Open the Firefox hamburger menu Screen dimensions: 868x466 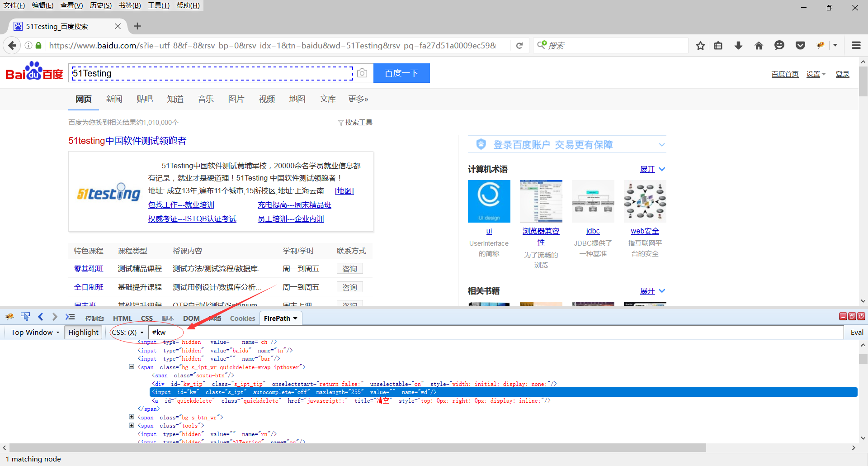point(856,45)
